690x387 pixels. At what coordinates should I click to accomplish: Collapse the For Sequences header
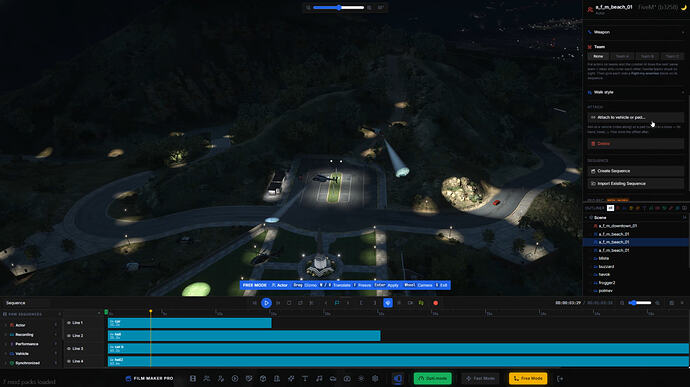pos(60,314)
